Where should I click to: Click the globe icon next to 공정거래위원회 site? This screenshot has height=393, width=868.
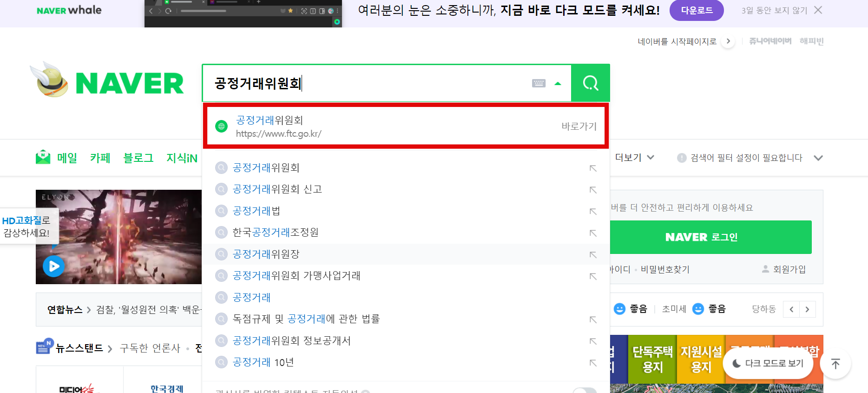click(x=222, y=126)
